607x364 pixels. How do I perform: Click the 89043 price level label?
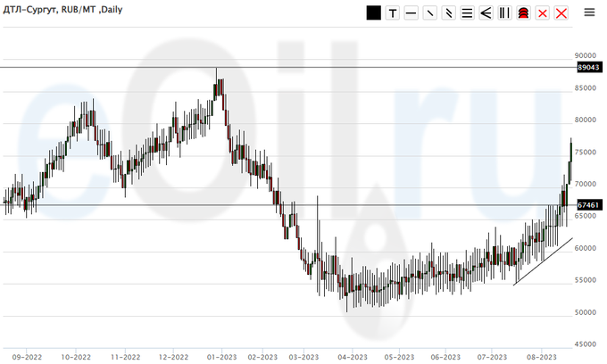pos(588,68)
